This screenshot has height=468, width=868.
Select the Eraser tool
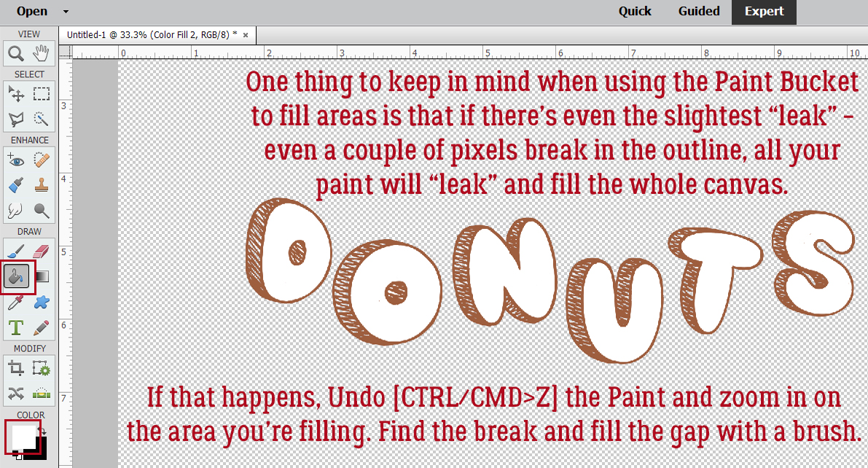42,252
